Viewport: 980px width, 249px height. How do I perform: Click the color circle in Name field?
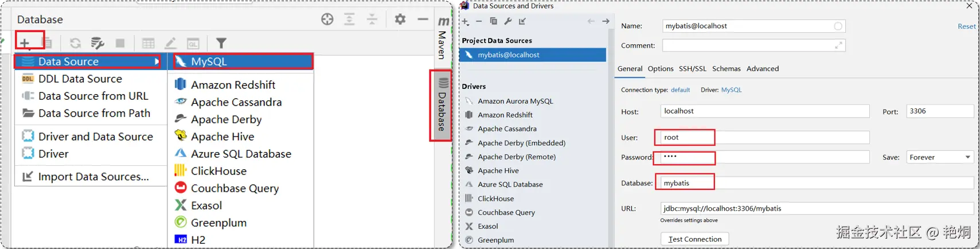click(838, 26)
